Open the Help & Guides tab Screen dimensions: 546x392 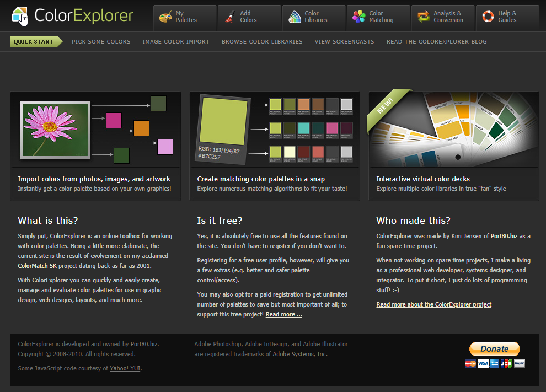[507, 18]
